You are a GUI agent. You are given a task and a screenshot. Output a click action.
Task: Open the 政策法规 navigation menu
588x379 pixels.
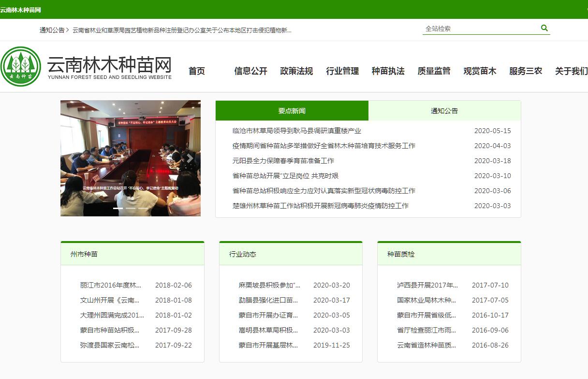tap(296, 71)
